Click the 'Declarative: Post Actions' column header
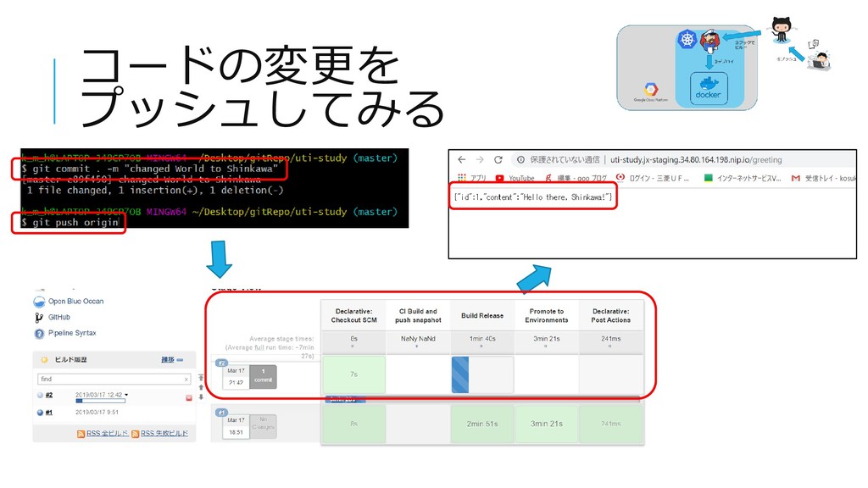 (610, 315)
